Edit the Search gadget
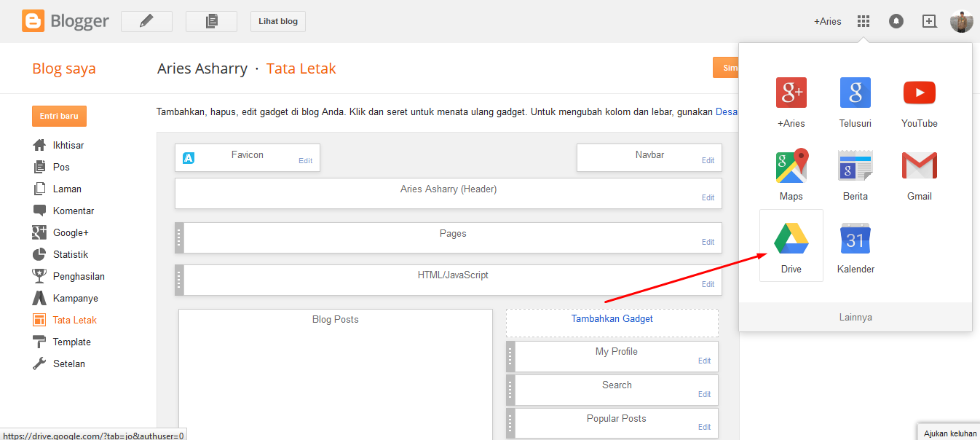The height and width of the screenshot is (440, 980). pyautogui.click(x=705, y=394)
